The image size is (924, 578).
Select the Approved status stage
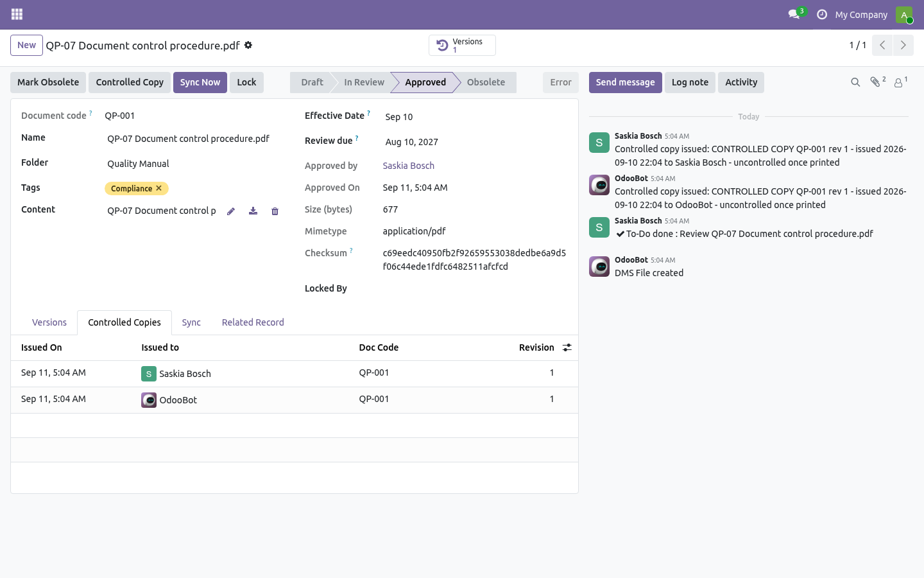click(425, 82)
